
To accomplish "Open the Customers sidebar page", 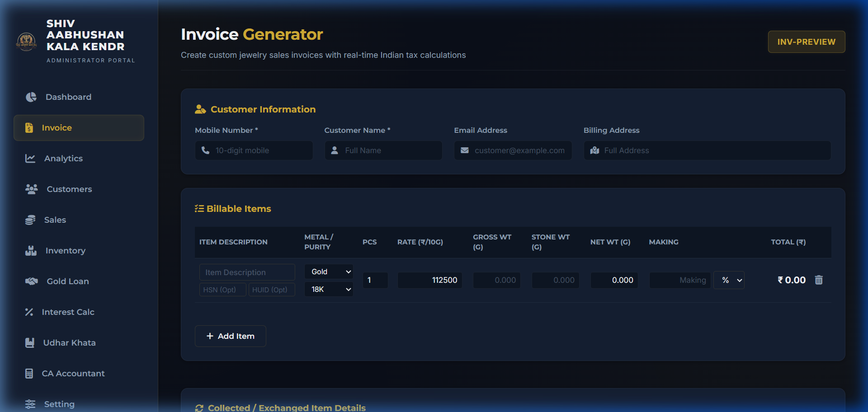I will [79, 189].
